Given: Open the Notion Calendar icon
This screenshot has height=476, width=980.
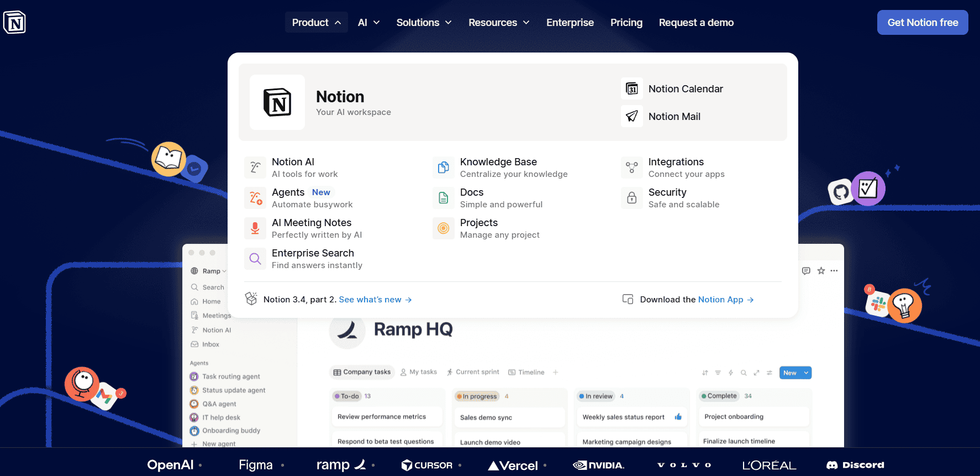Looking at the screenshot, I should (x=632, y=88).
